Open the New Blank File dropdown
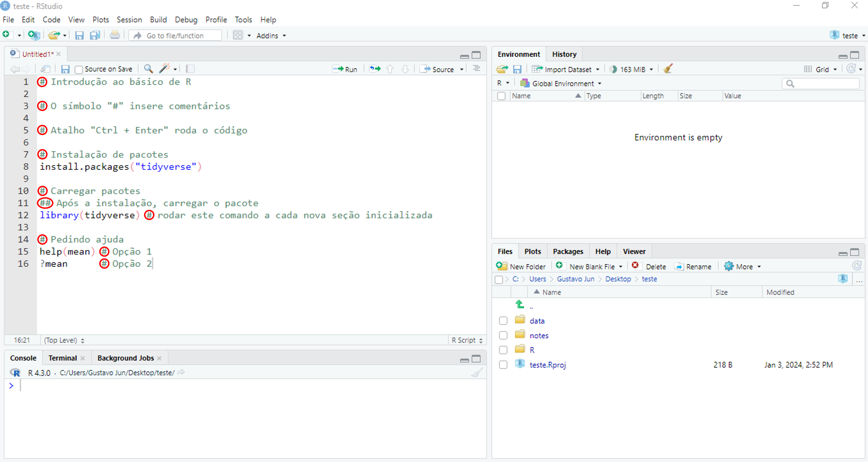 click(589, 266)
